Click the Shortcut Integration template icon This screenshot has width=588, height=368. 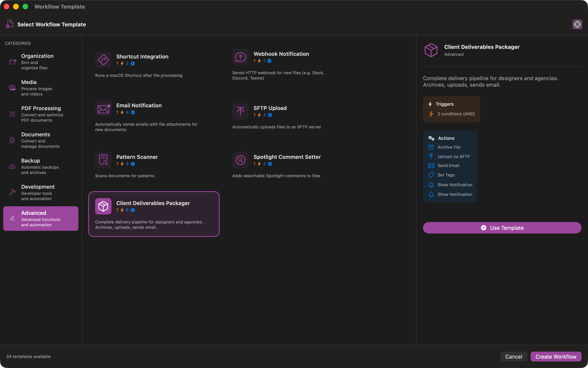(103, 60)
